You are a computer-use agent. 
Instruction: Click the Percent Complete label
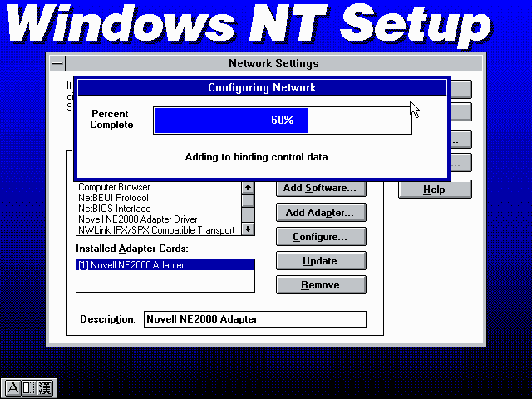point(111,119)
